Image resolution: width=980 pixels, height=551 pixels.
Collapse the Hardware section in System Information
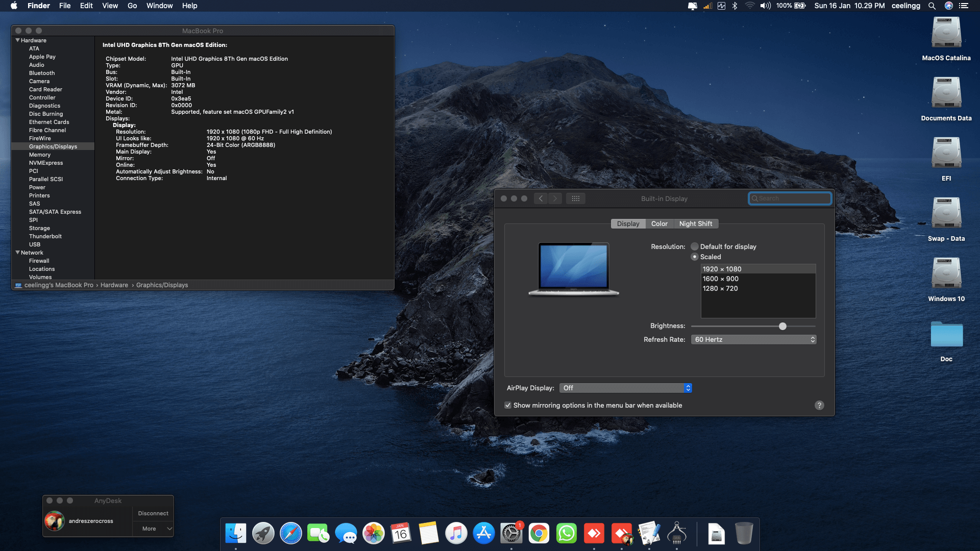coord(18,40)
